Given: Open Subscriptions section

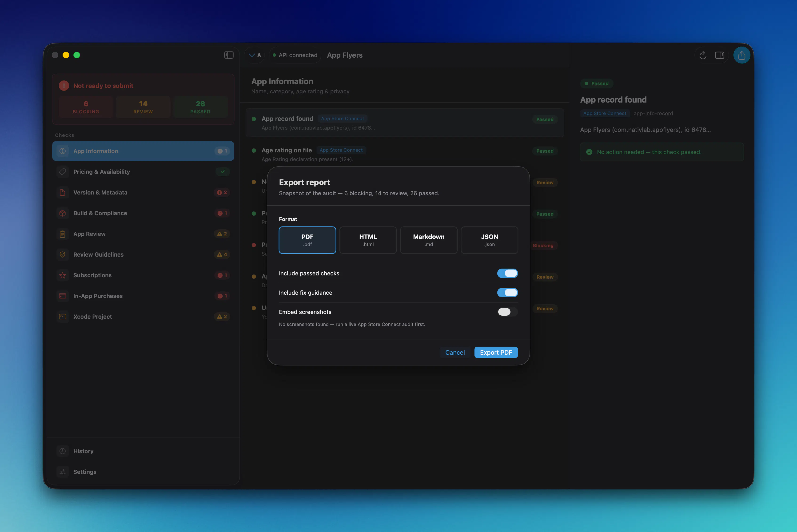Looking at the screenshot, I should [143, 275].
